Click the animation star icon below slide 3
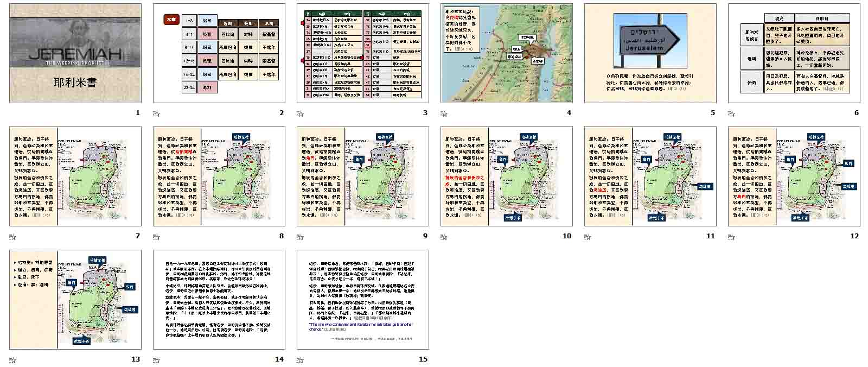The height and width of the screenshot is (367, 868). [300, 113]
